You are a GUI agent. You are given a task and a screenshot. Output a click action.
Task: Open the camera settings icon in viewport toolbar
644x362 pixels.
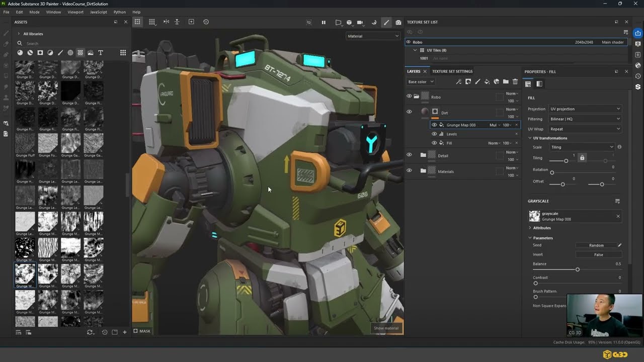click(x=360, y=22)
